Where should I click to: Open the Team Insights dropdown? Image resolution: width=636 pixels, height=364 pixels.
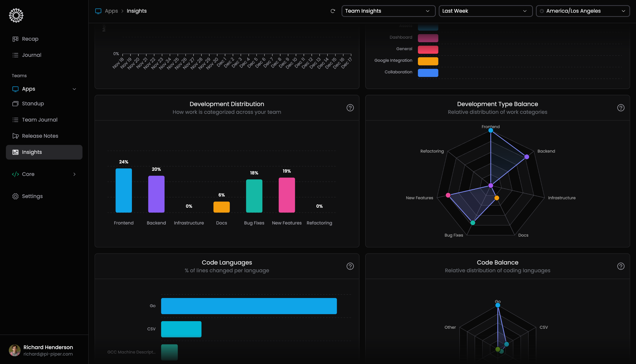tap(388, 11)
